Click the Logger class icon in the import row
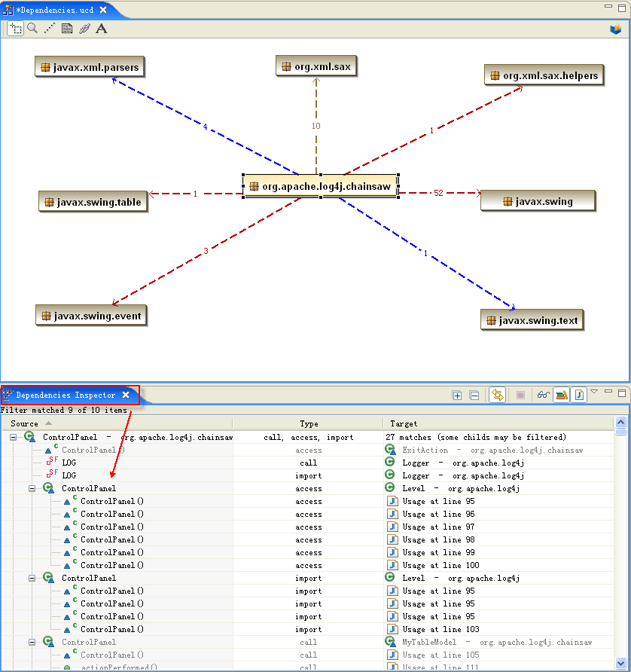 (x=390, y=475)
